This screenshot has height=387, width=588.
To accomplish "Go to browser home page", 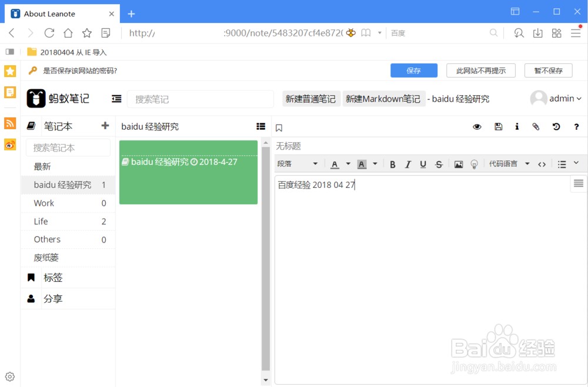I will click(x=68, y=33).
